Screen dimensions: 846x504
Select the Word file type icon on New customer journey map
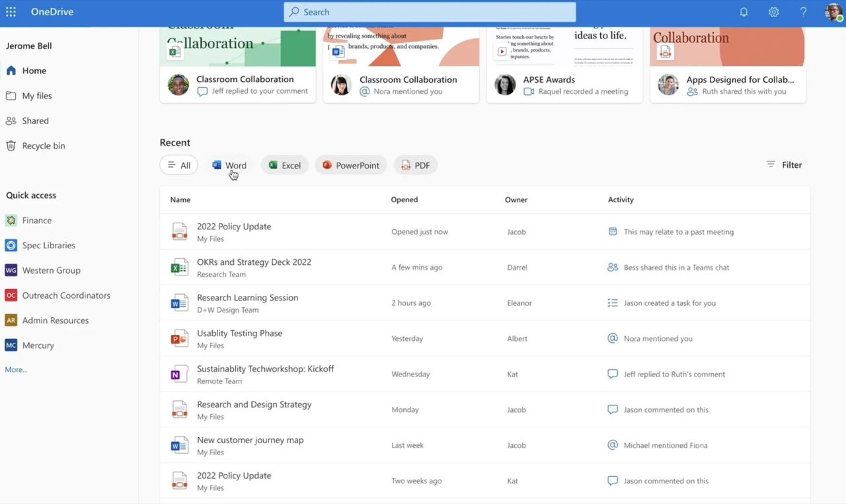click(179, 444)
